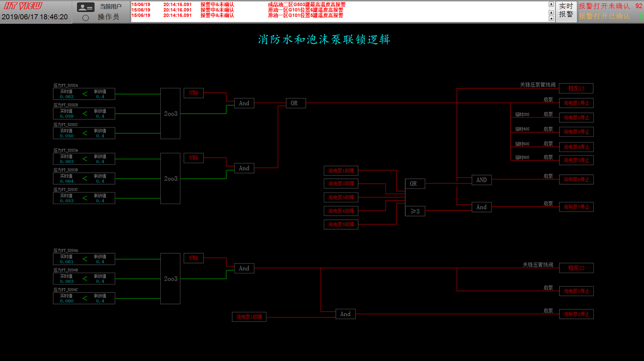644x361 pixels.
Task: Click the 报警打开未确认 count indicator
Action: point(610,6)
